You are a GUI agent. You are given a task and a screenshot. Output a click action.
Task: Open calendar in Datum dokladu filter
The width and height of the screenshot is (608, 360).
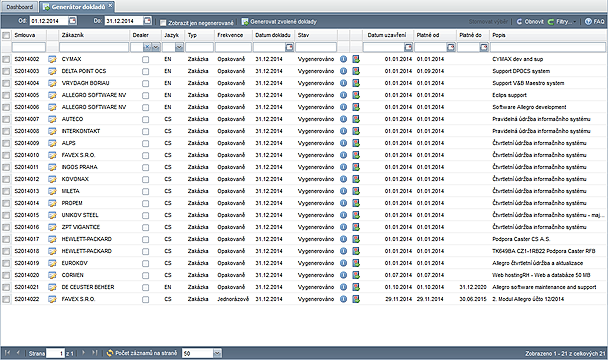coord(289,47)
